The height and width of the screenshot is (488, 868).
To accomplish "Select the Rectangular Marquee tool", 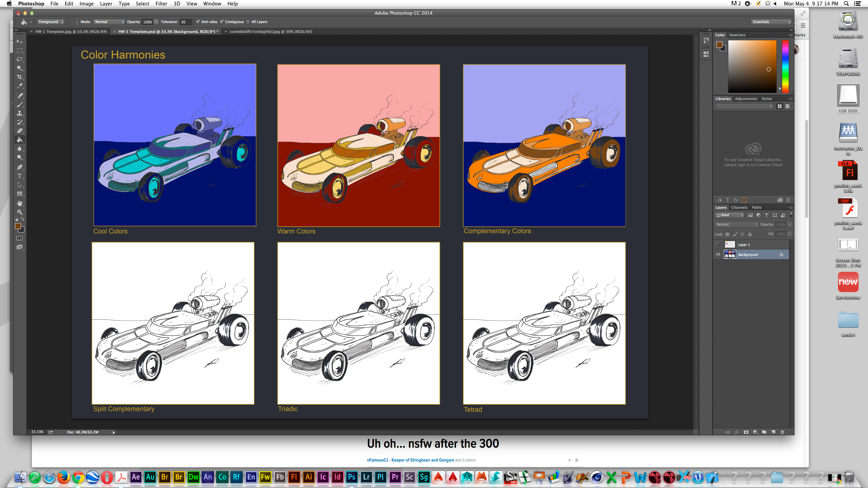I will (x=20, y=50).
